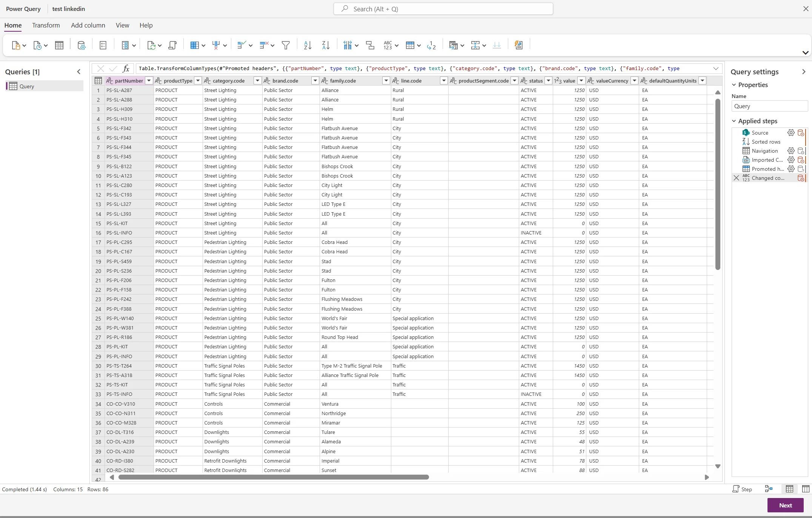Click the Filter rows funnel icon
The height and width of the screenshot is (518, 812).
[x=286, y=45]
